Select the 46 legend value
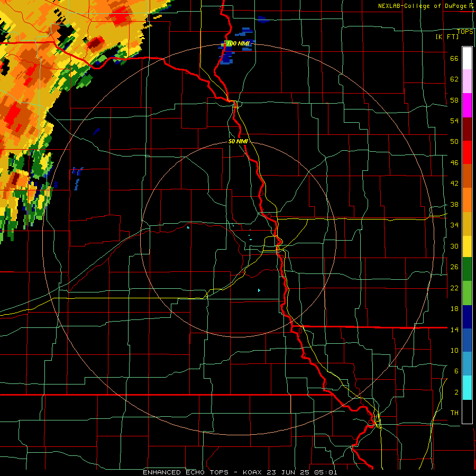The width and height of the screenshot is (476, 476). pyautogui.click(x=454, y=163)
